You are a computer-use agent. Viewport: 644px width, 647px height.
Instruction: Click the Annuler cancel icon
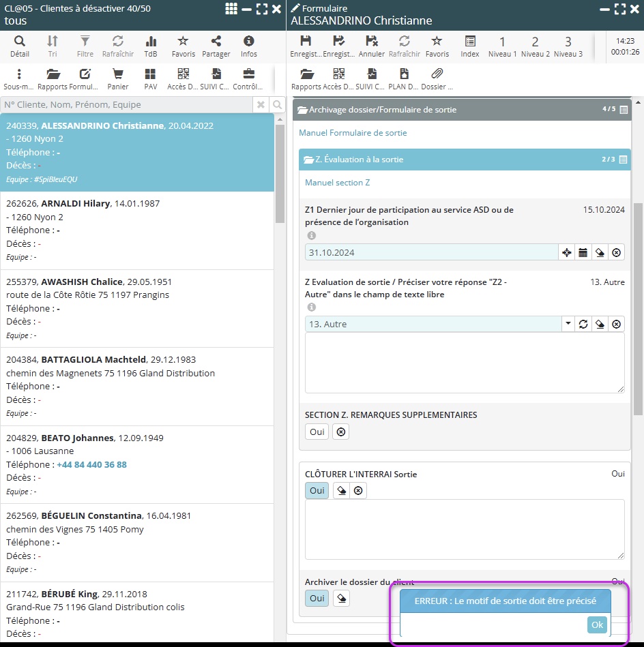pos(372,45)
